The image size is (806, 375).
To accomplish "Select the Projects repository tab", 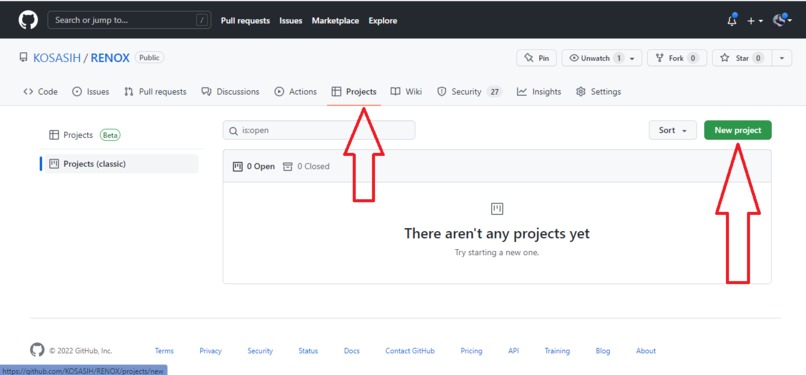I will pyautogui.click(x=354, y=91).
